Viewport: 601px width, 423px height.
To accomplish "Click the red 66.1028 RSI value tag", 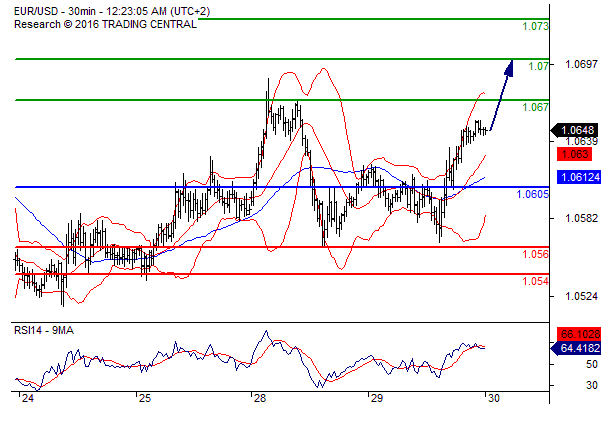I will 579,334.
